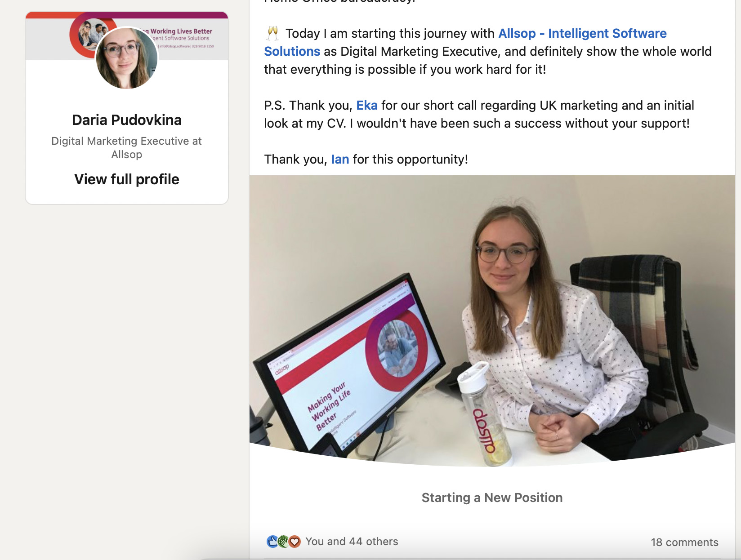This screenshot has width=741, height=560.
Task: Click the profile card banner image
Action: [127, 36]
